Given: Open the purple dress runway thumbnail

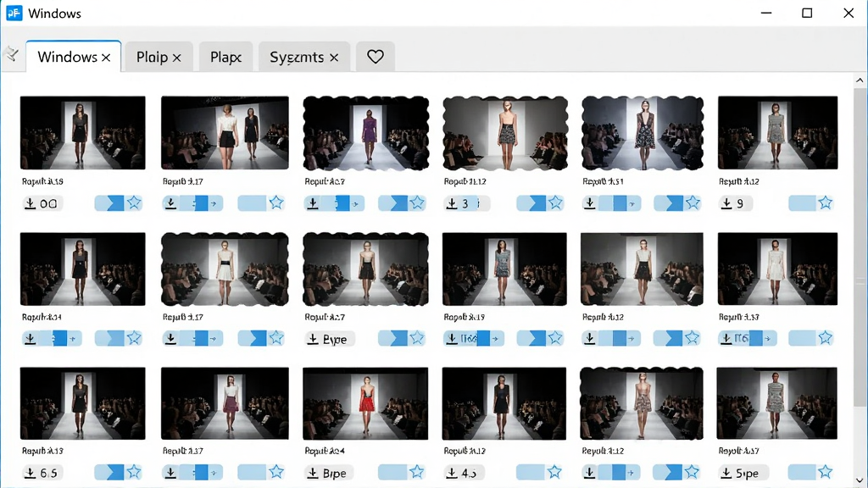Looking at the screenshot, I should click(x=366, y=133).
